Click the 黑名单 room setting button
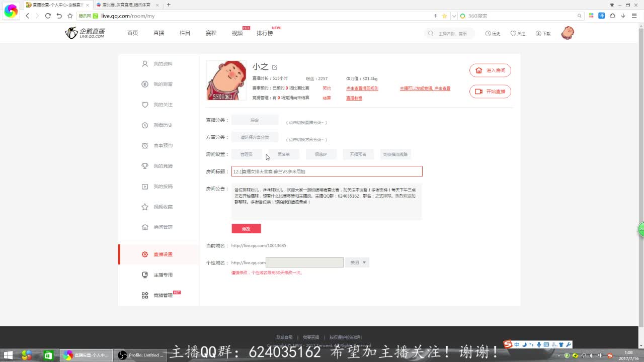The height and width of the screenshot is (362, 644). [284, 154]
